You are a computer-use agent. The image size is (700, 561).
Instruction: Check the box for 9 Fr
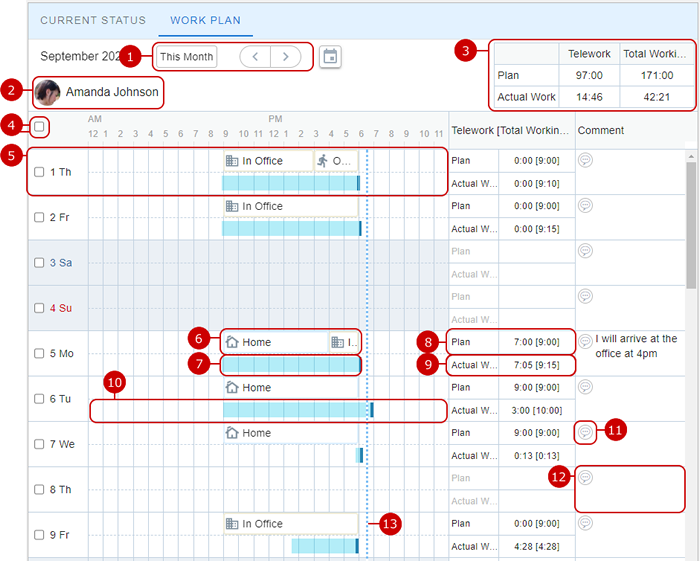[x=39, y=535]
